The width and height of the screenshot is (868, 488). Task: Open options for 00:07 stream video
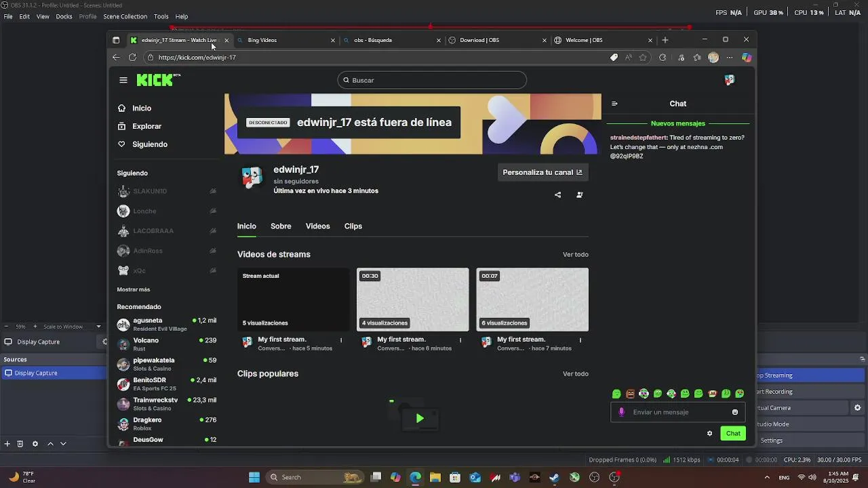(580, 340)
